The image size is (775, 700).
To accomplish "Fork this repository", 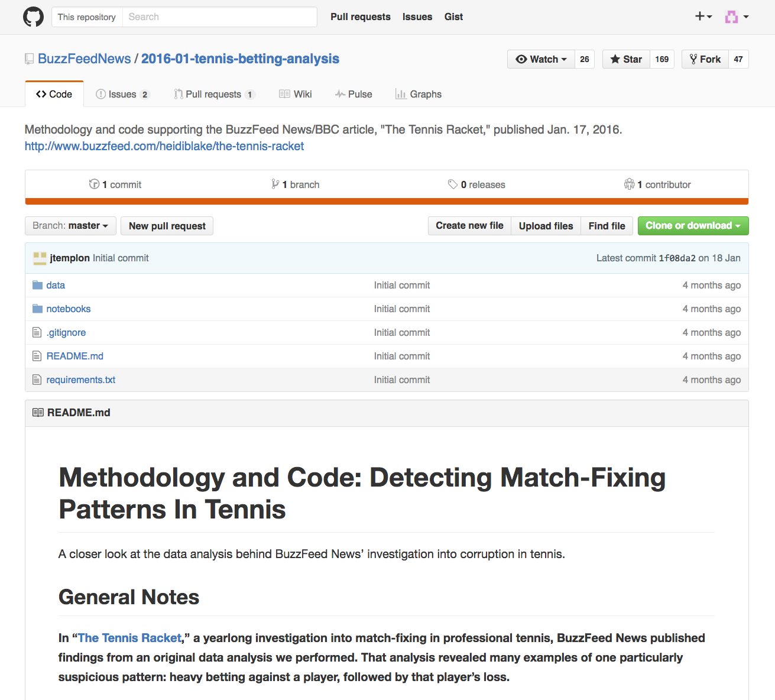I will click(x=705, y=59).
